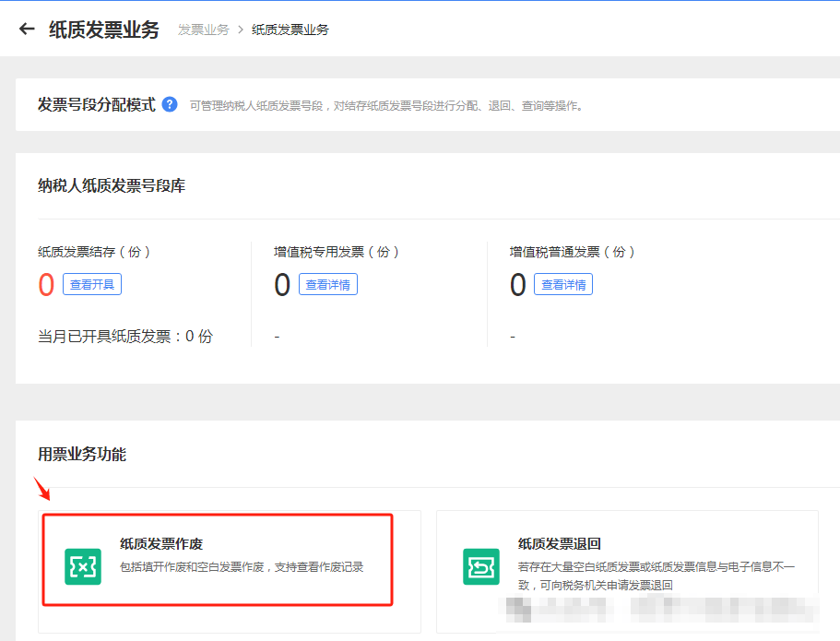This screenshot has width=840, height=641.
Task: Click the 0 count under 增值税普通发票
Action: (518, 286)
